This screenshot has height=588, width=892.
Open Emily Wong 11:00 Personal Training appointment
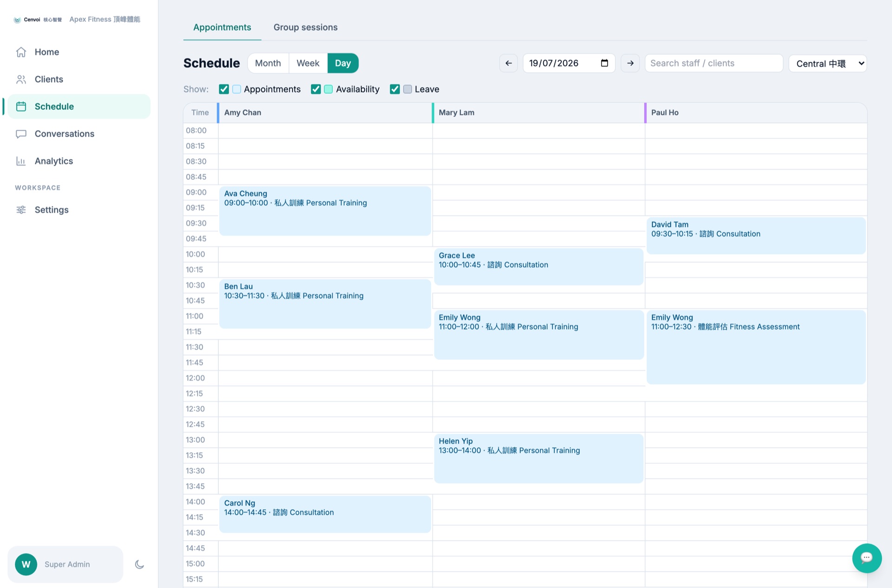pyautogui.click(x=539, y=335)
